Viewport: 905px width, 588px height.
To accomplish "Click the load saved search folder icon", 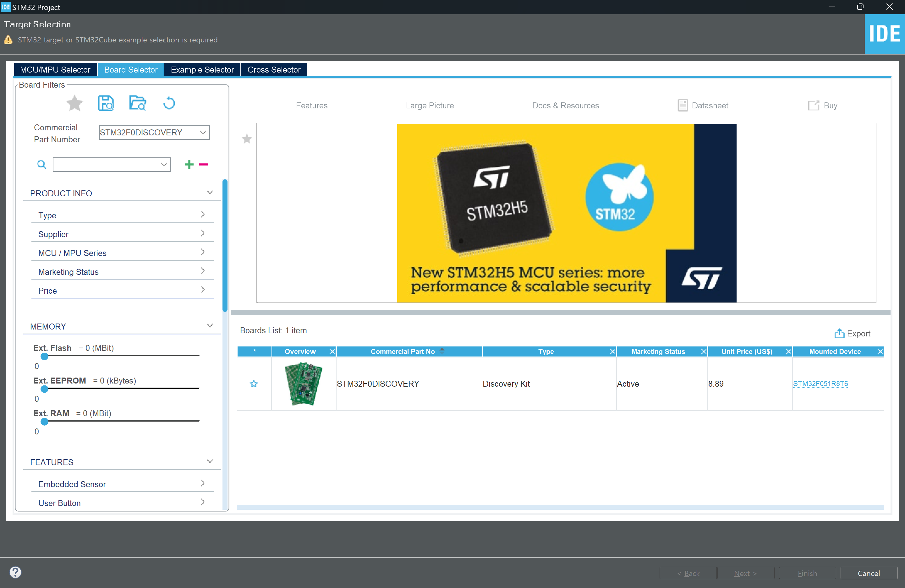I will [137, 103].
